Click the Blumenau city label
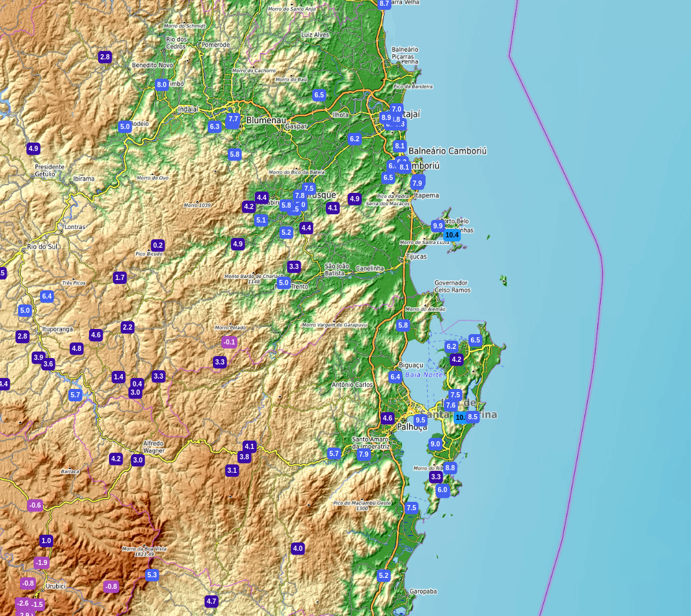The width and height of the screenshot is (691, 616). tap(266, 120)
